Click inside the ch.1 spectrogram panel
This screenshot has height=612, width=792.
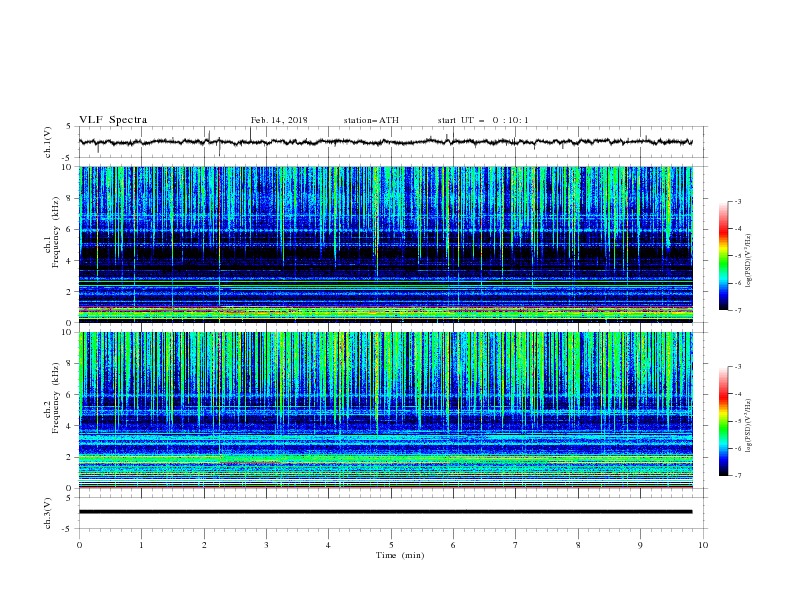386,244
